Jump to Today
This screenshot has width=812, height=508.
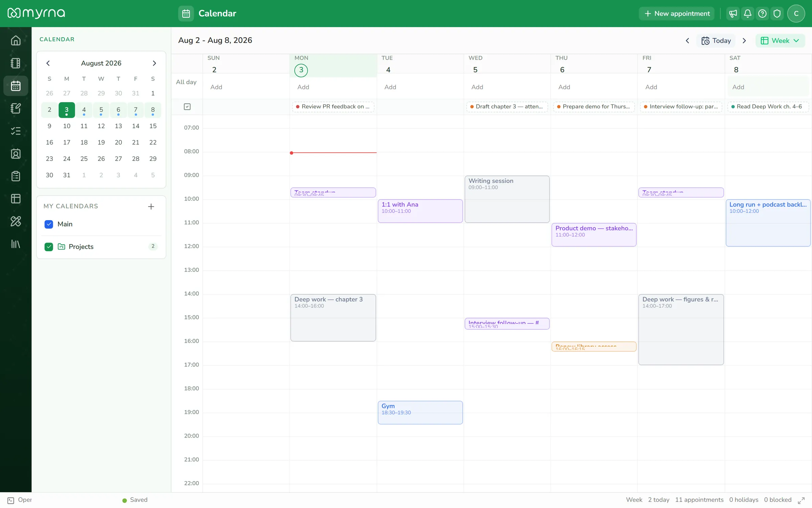click(716, 41)
